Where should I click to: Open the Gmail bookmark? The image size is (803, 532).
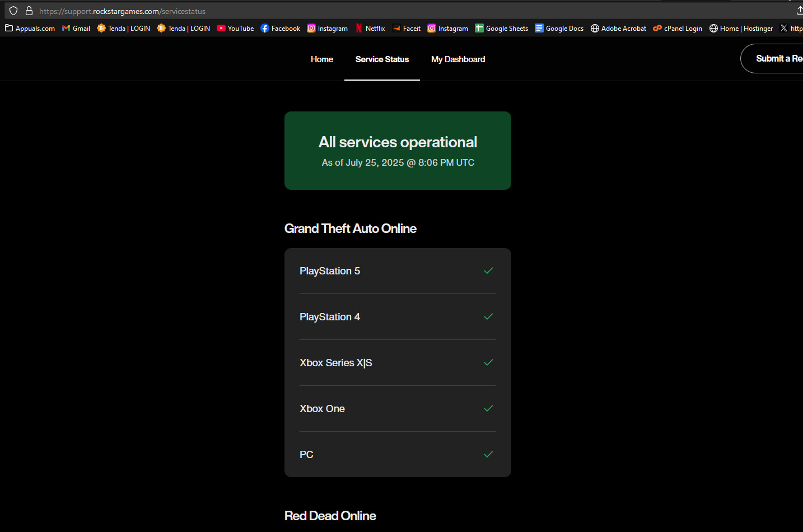76,29
